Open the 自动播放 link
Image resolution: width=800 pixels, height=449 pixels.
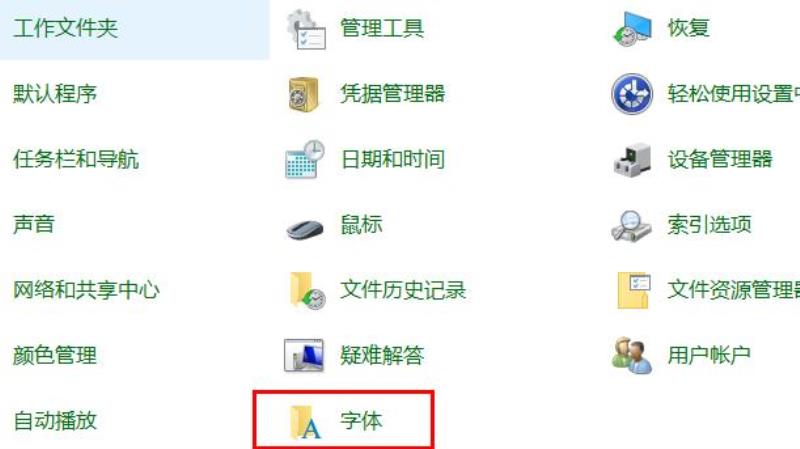click(55, 420)
